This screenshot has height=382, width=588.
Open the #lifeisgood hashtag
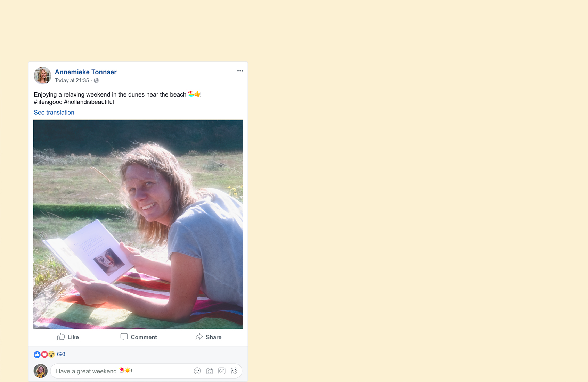click(48, 102)
